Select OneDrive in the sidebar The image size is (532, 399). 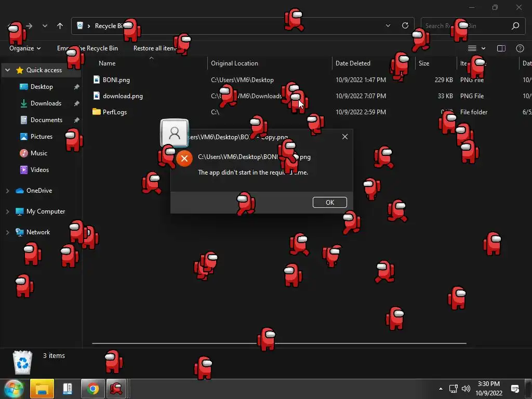[39, 191]
